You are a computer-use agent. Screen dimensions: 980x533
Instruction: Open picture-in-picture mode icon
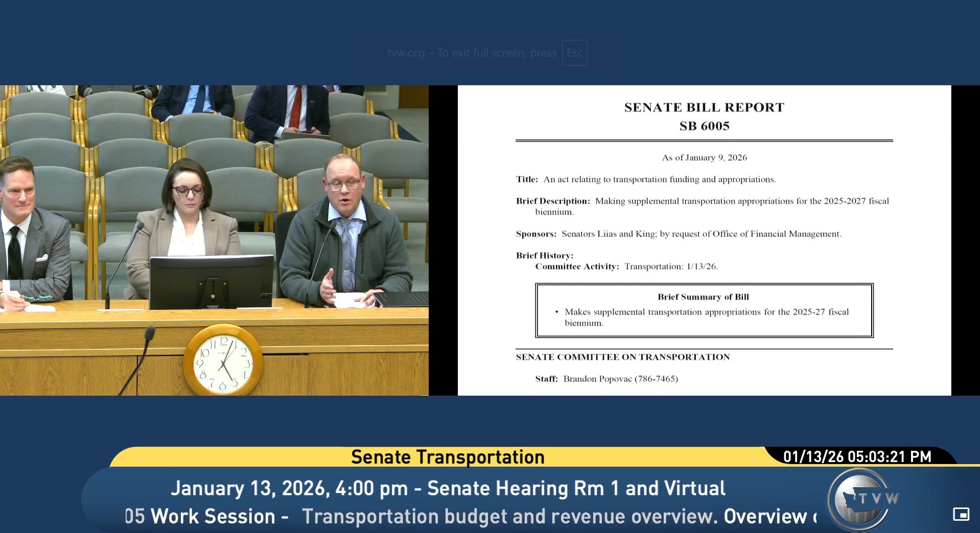click(961, 514)
